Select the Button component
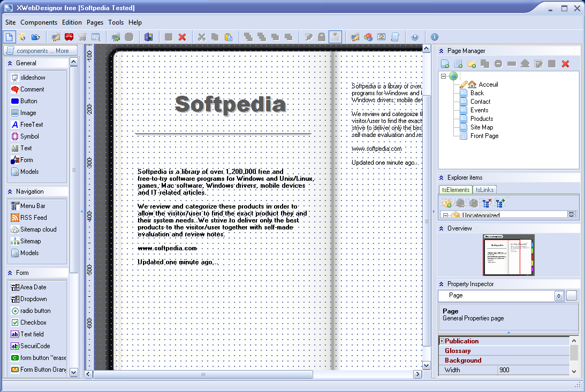 pos(24,101)
